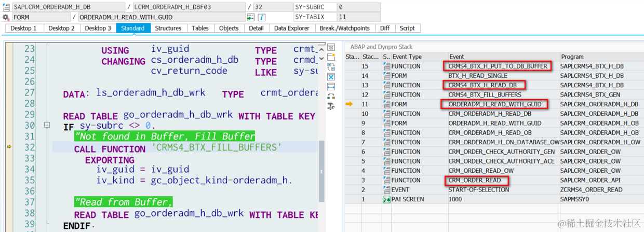Click the source icon in stack row 4
Screen dimensions: 644x232
click(386, 170)
